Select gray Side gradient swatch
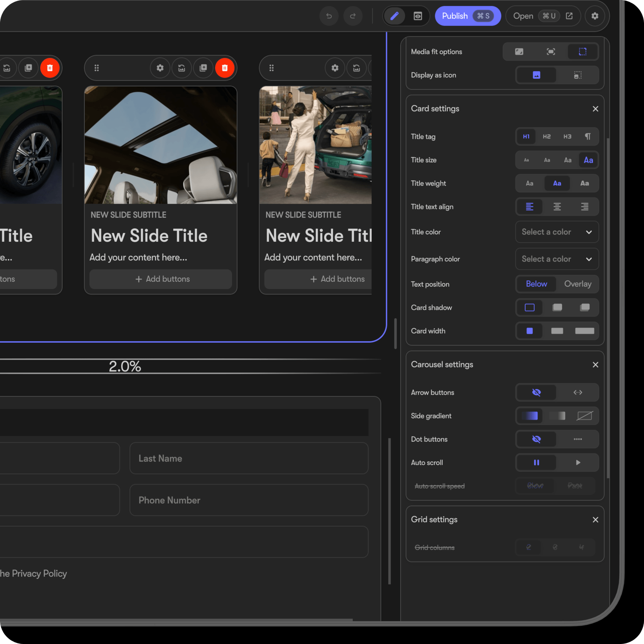This screenshot has width=644, height=644. tap(557, 416)
